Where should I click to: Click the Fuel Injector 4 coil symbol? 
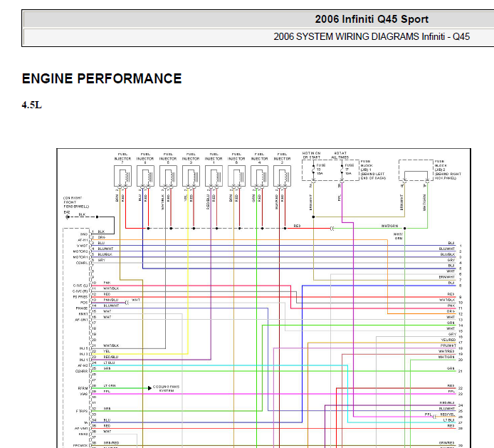coord(260,176)
